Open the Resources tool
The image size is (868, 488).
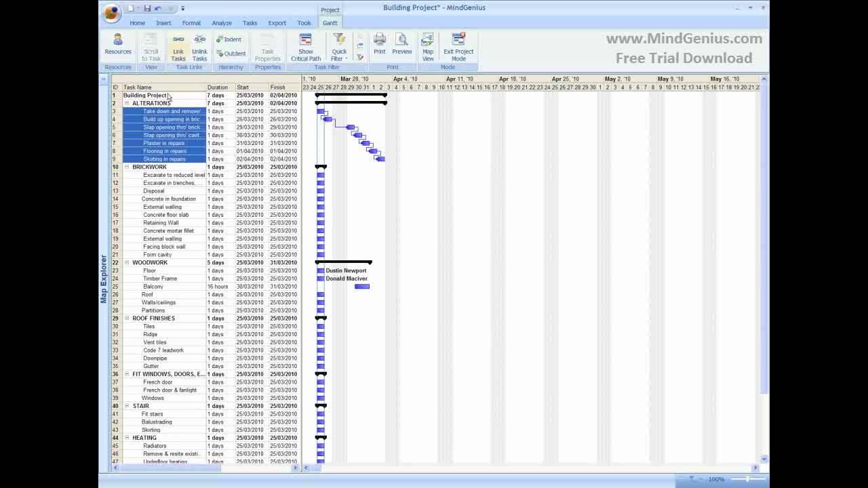click(x=118, y=45)
